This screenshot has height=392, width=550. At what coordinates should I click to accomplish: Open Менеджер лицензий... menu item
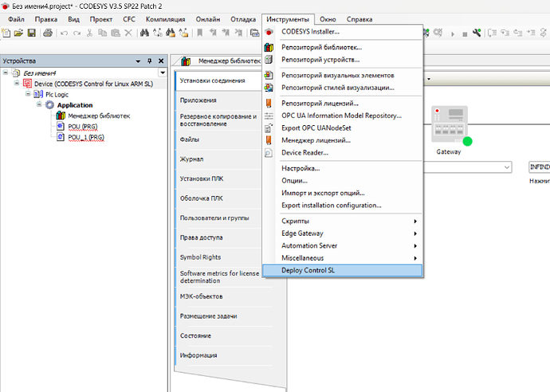(342, 140)
